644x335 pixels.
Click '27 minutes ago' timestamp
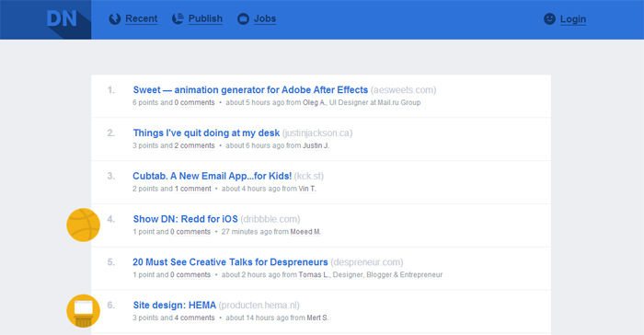click(247, 232)
